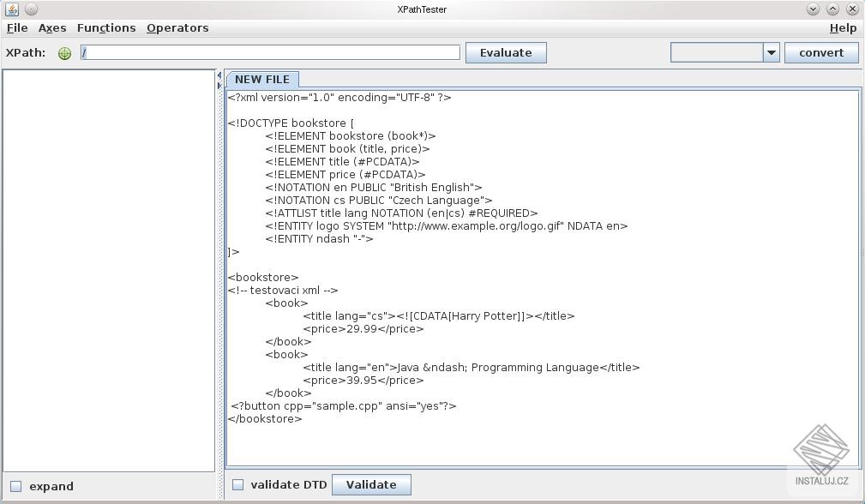Click the green target icon beside XPath
The height and width of the screenshot is (504, 865).
[64, 53]
